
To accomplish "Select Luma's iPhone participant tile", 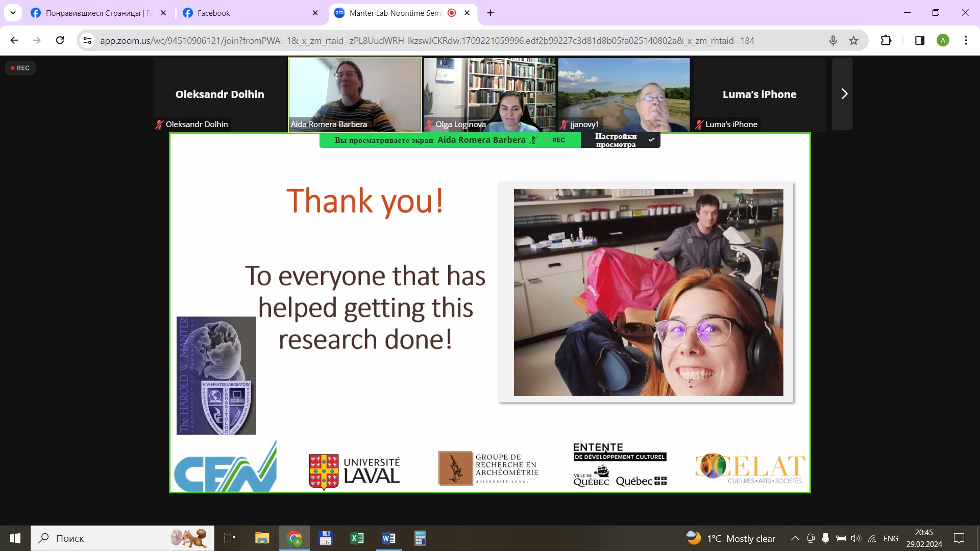I will pos(759,94).
